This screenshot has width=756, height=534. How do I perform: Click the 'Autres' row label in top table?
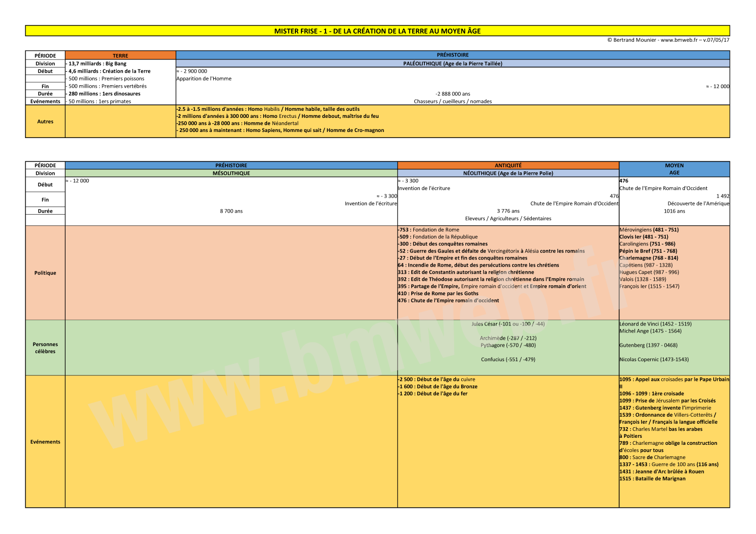[x=45, y=121]
